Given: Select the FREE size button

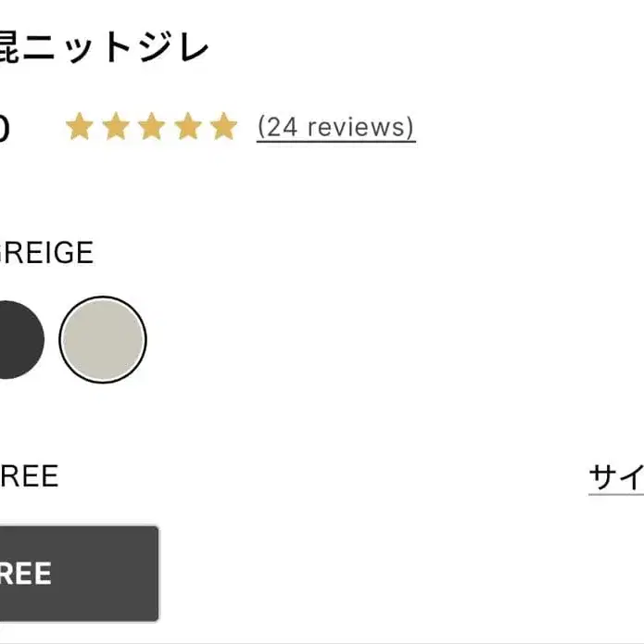Looking at the screenshot, I should (74, 574).
